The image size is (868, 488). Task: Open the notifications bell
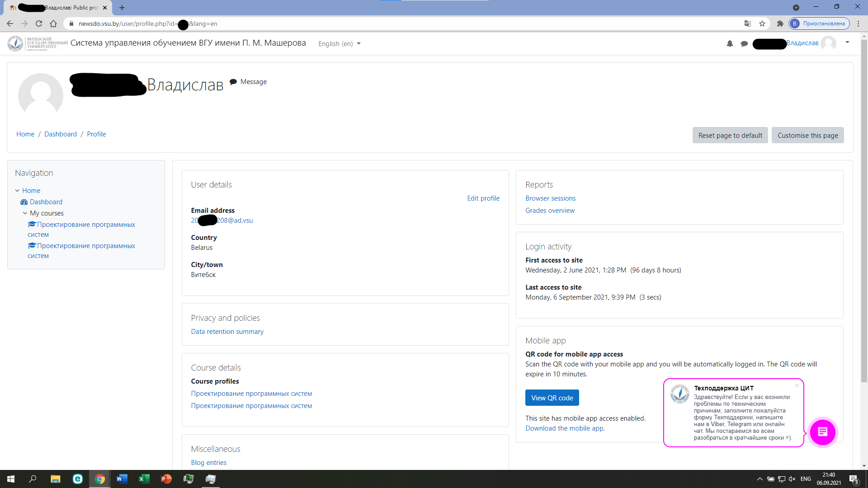(x=729, y=43)
